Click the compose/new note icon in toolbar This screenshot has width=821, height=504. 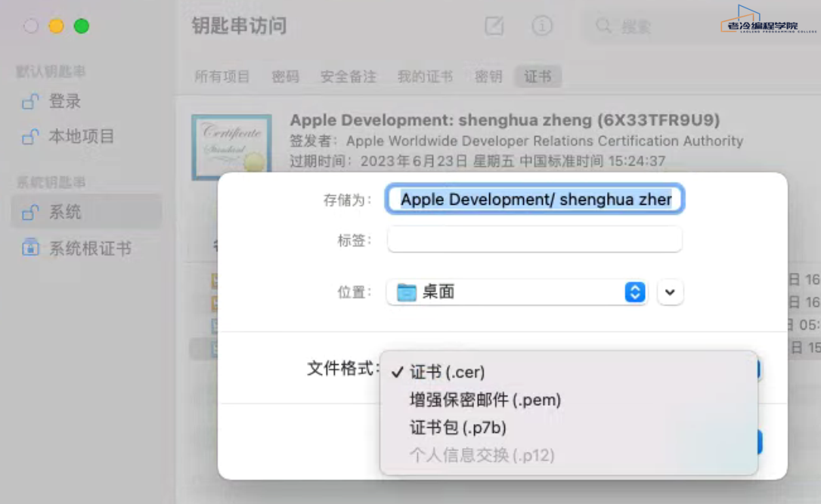click(494, 26)
